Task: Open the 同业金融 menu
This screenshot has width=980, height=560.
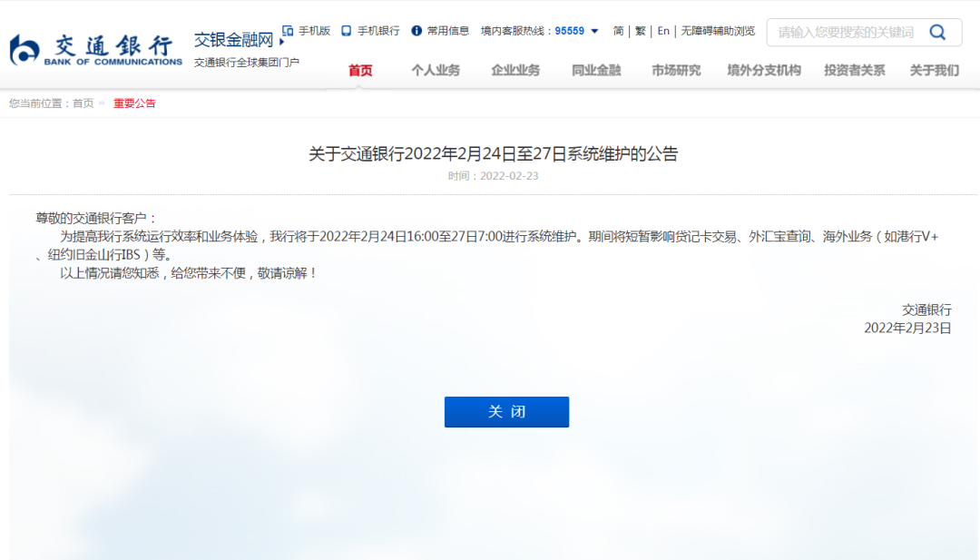Action: [x=596, y=71]
